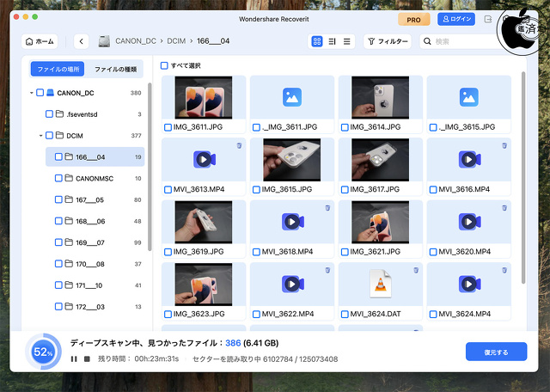Tick checkbox for IMG_3617.JPG
The height and width of the screenshot is (392, 550).
click(x=345, y=189)
